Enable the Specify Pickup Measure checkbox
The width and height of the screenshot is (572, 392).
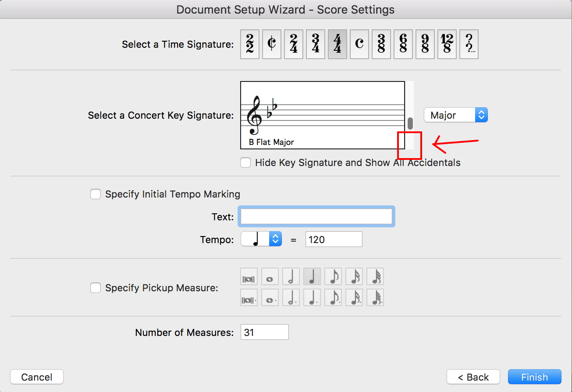(96, 288)
